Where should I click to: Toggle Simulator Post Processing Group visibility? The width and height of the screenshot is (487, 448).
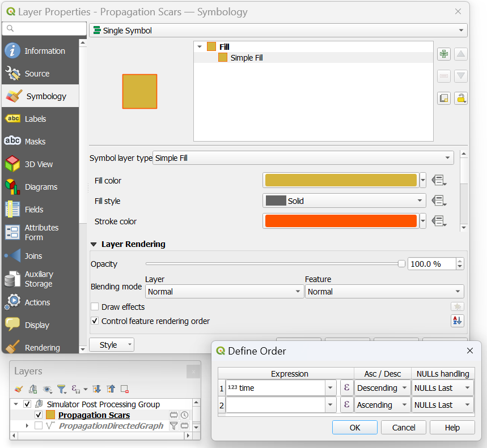click(x=27, y=404)
